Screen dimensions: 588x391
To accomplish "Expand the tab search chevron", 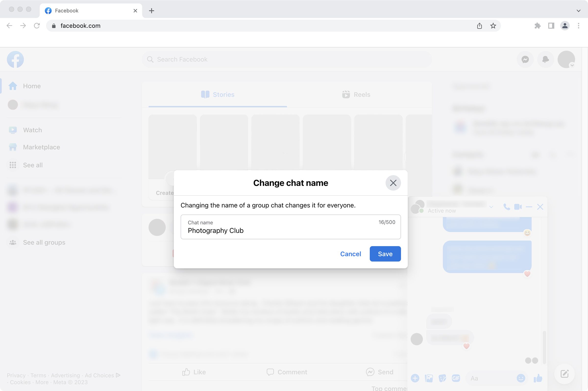I will point(578,11).
